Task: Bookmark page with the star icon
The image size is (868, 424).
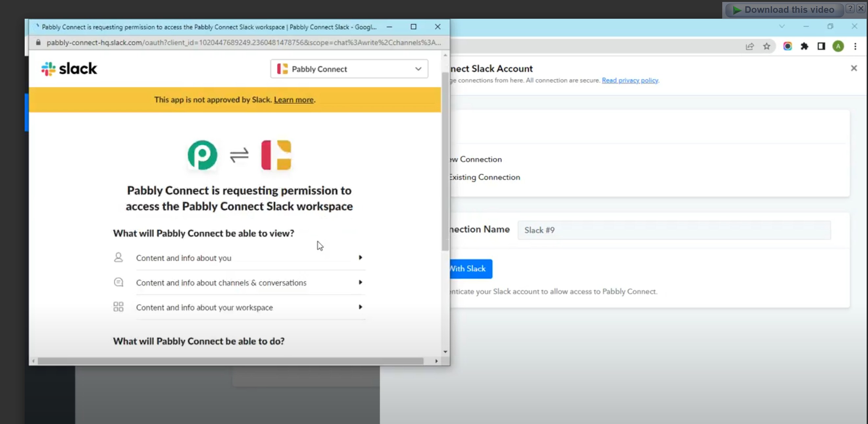Action: point(767,46)
